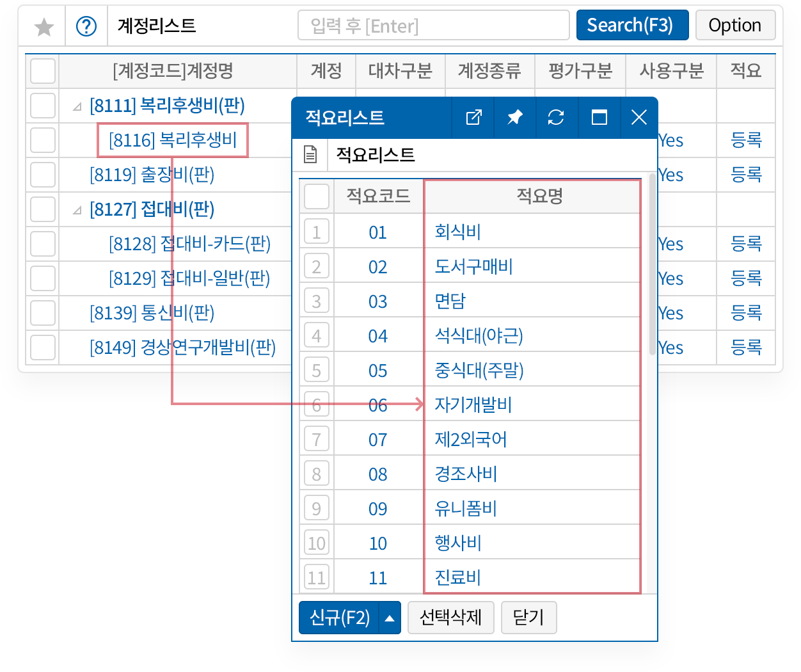Check the select-all checkbox in the account list header
Viewport: 801px width, 672px height.
tap(42, 71)
